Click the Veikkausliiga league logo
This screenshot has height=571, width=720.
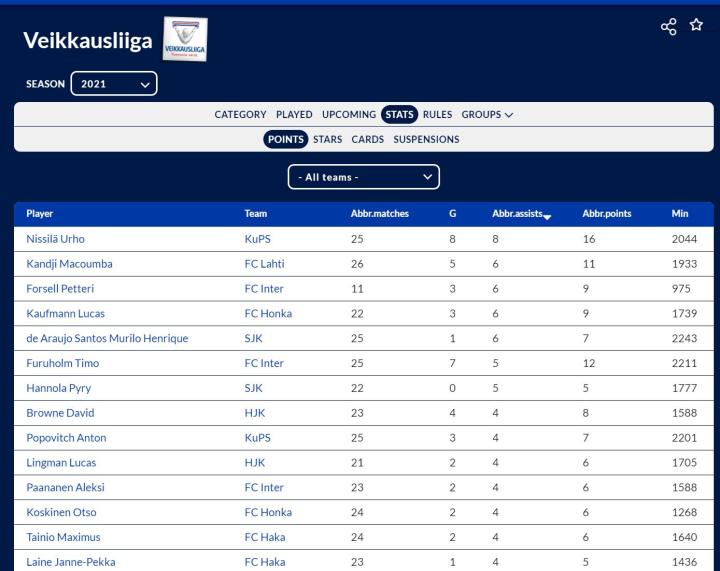pyautogui.click(x=184, y=39)
